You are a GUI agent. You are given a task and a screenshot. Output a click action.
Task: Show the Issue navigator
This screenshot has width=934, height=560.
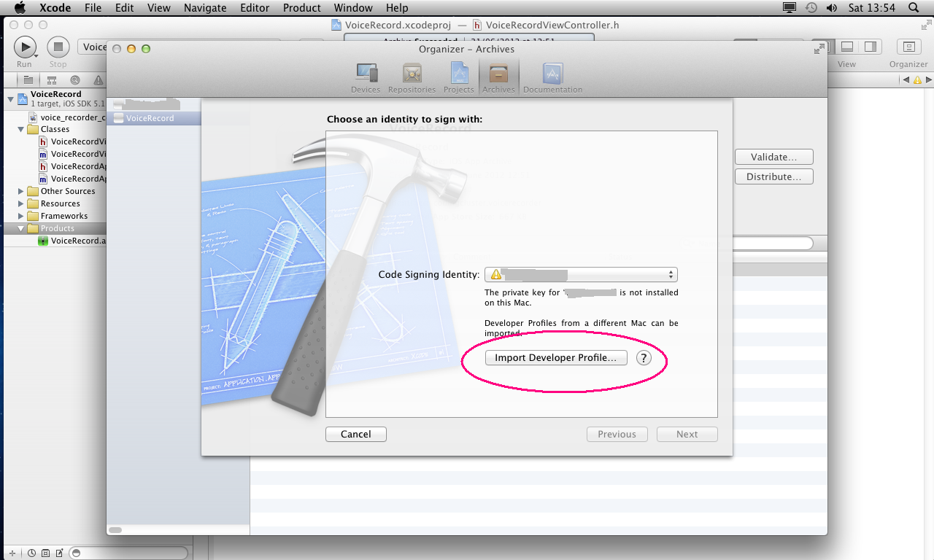(x=98, y=80)
